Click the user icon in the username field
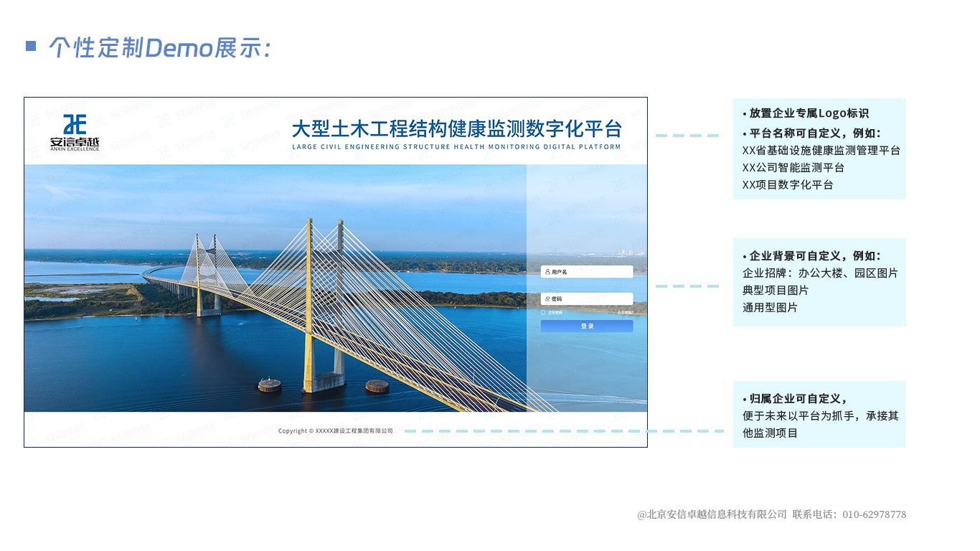Screen dimensions: 980x551 (547, 271)
